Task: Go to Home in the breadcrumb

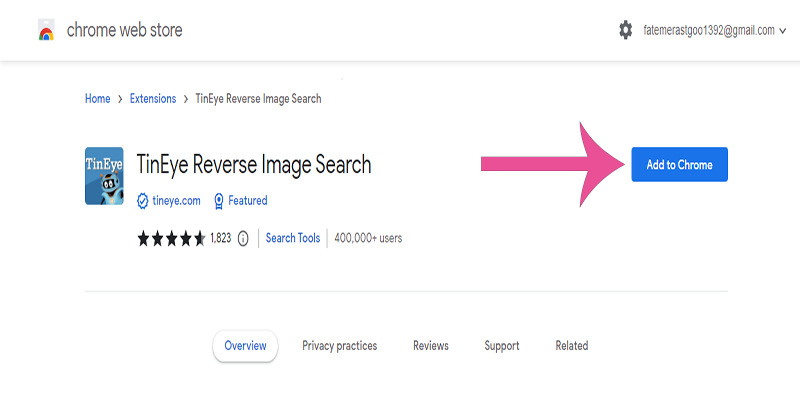Action: [97, 99]
